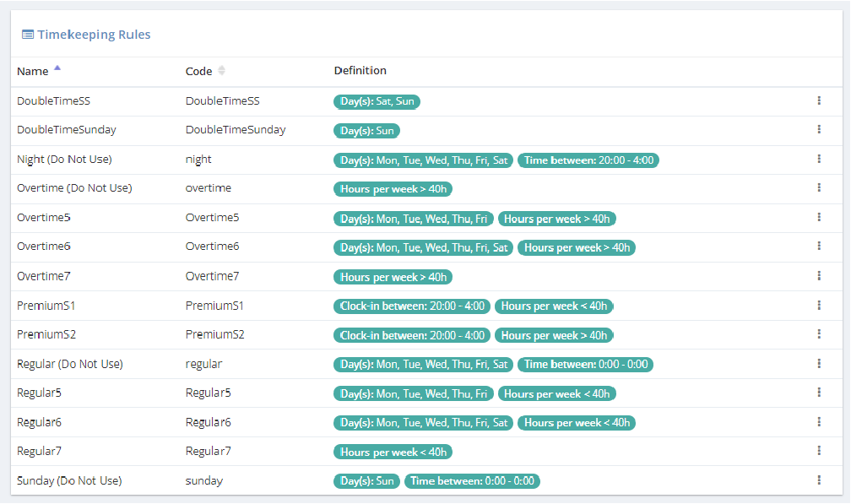Click the Code column header text
Image resolution: width=851 pixels, height=504 pixels.
pos(198,71)
